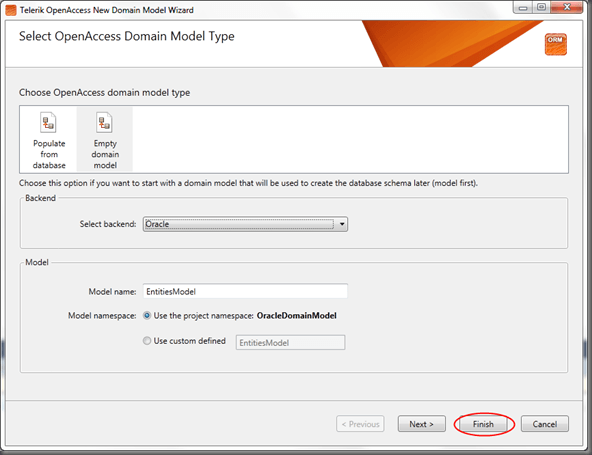Minimize the wizard window
The width and height of the screenshot is (592, 455).
pyautogui.click(x=523, y=7)
